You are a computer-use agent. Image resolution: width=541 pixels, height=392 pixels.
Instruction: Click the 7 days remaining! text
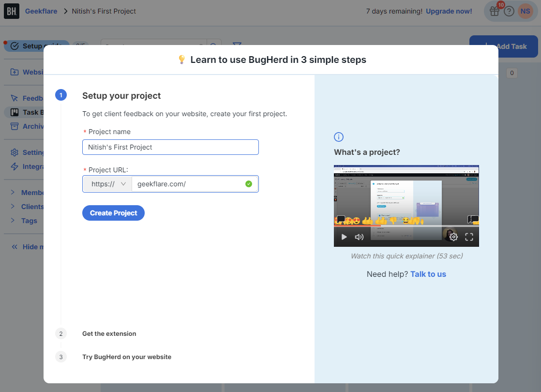click(394, 12)
